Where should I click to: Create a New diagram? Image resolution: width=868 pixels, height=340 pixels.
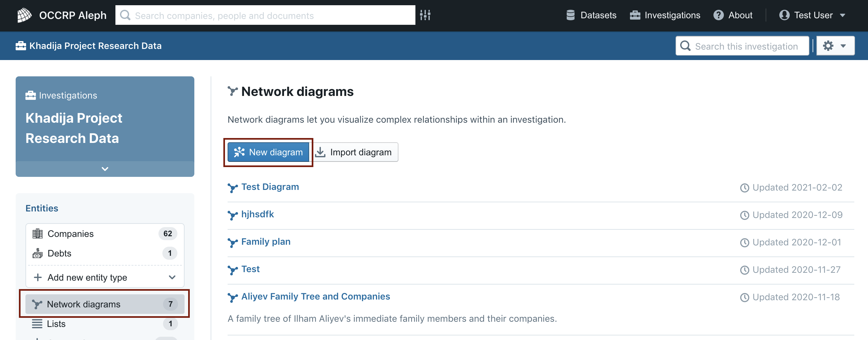tap(268, 152)
